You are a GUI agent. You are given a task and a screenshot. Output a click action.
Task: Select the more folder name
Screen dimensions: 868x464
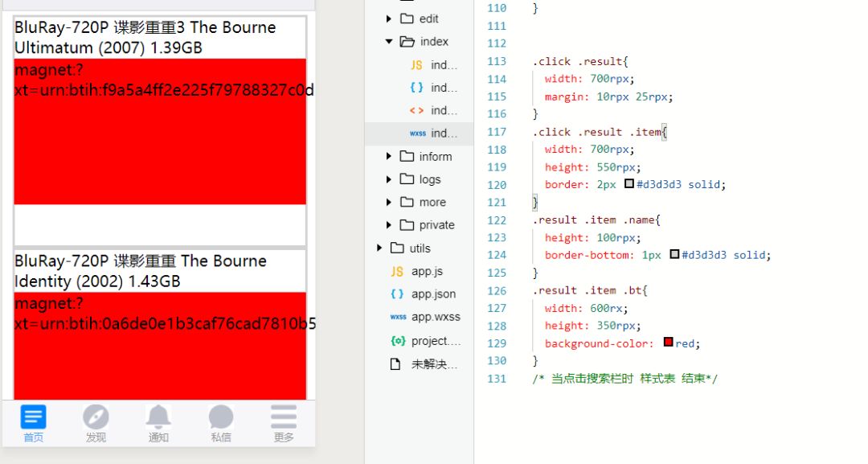click(432, 202)
